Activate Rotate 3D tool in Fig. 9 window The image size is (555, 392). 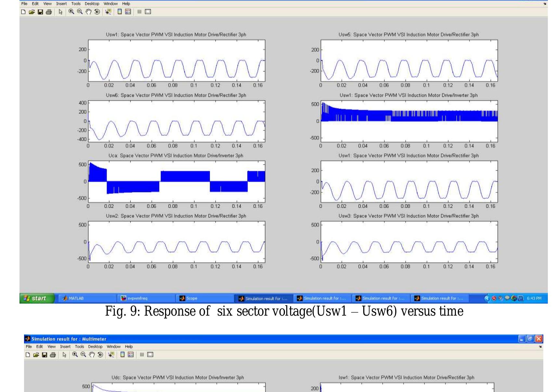point(97,12)
